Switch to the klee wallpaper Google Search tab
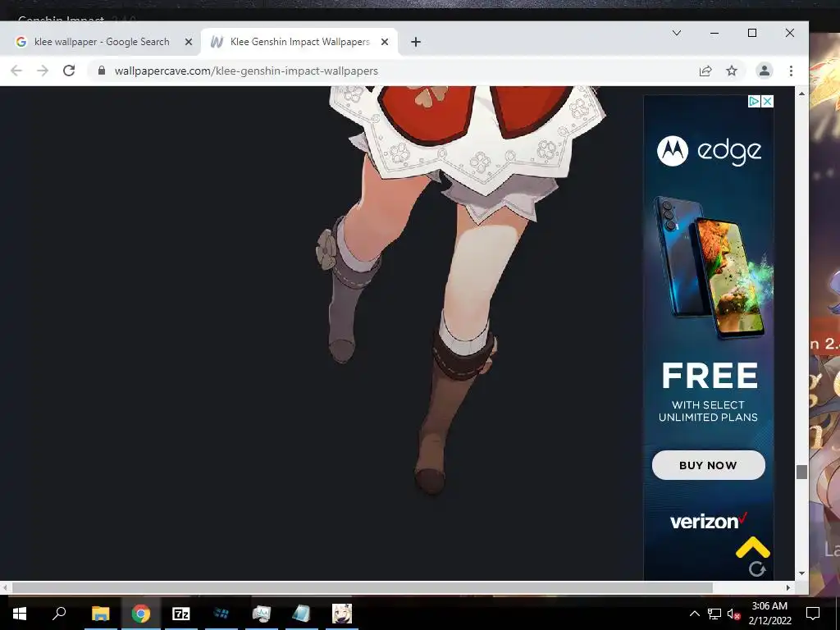The width and height of the screenshot is (840, 630). click(x=102, y=42)
